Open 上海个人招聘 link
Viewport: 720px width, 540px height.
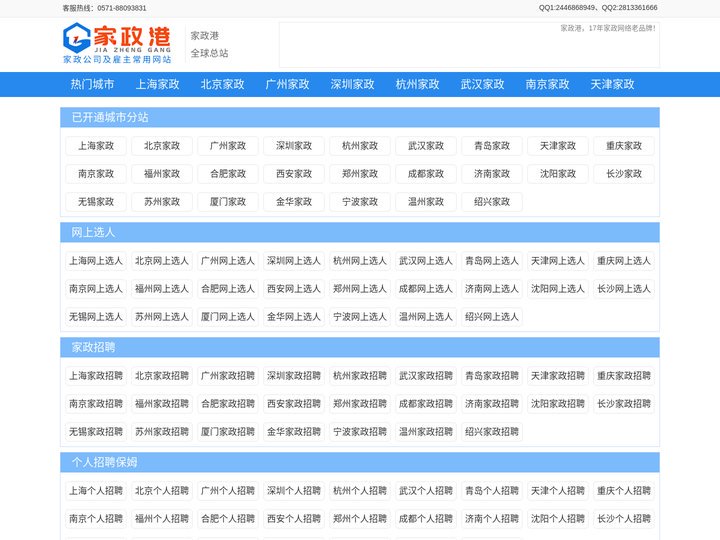click(x=96, y=491)
